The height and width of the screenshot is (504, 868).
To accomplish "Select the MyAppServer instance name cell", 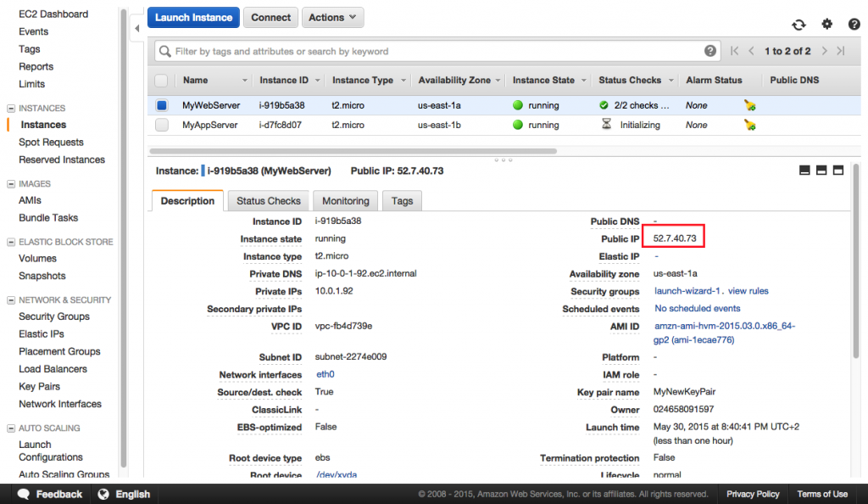I will pos(210,126).
